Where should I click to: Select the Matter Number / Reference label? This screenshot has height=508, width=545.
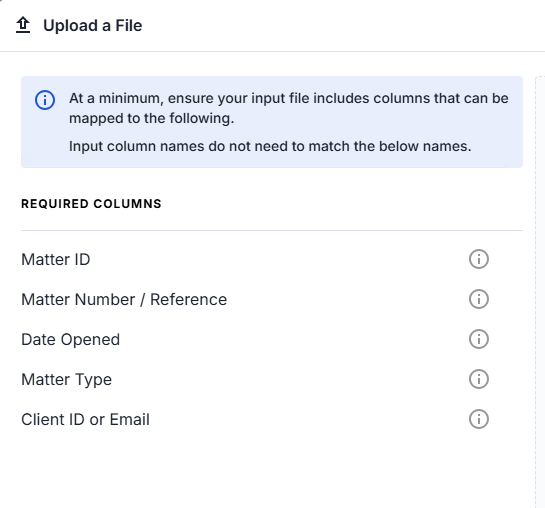tap(124, 300)
